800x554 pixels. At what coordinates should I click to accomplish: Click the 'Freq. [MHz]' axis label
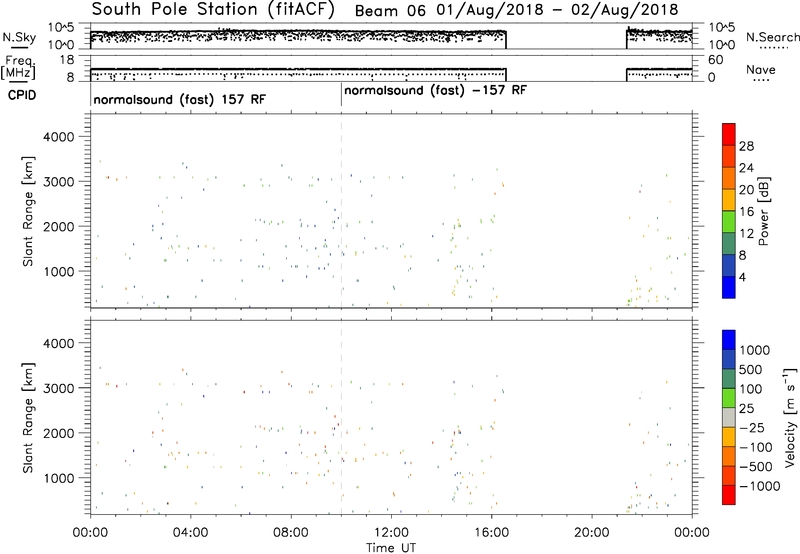19,68
